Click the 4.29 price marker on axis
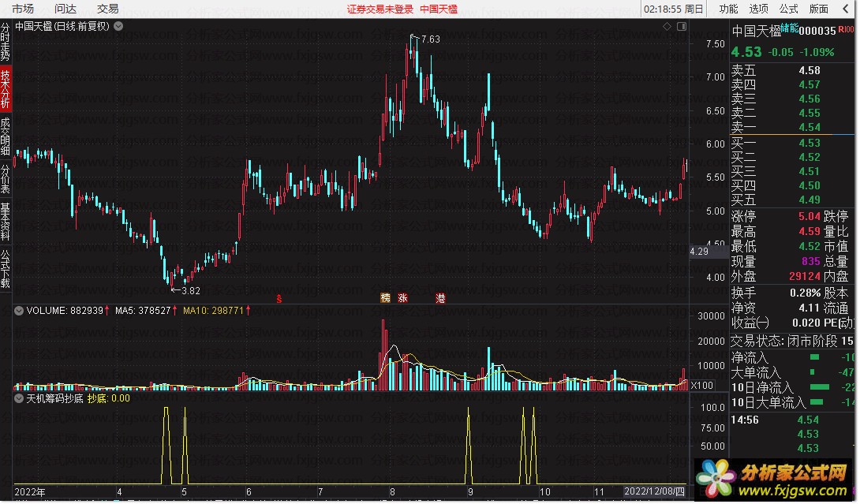This screenshot has width=860, height=504. (699, 252)
